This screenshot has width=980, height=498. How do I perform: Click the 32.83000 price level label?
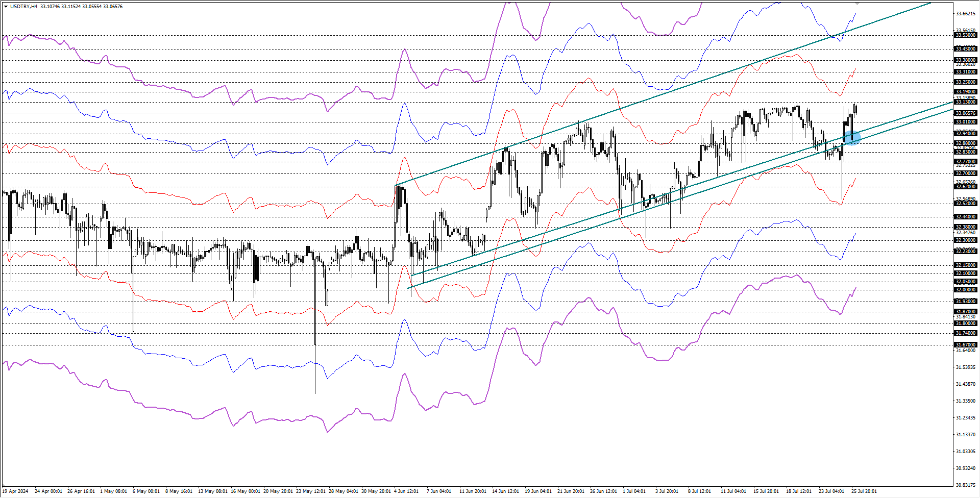(965, 152)
